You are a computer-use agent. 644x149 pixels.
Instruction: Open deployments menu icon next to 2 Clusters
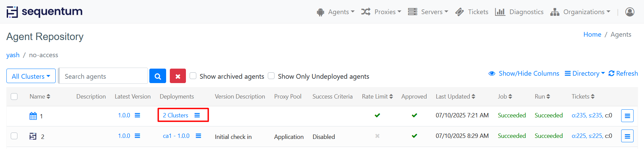pos(197,115)
